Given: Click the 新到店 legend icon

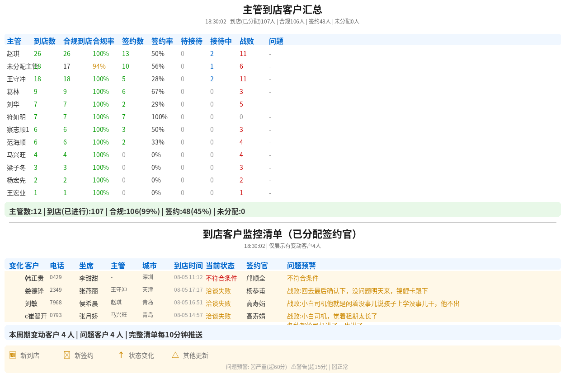Looking at the screenshot, I should point(13,355).
